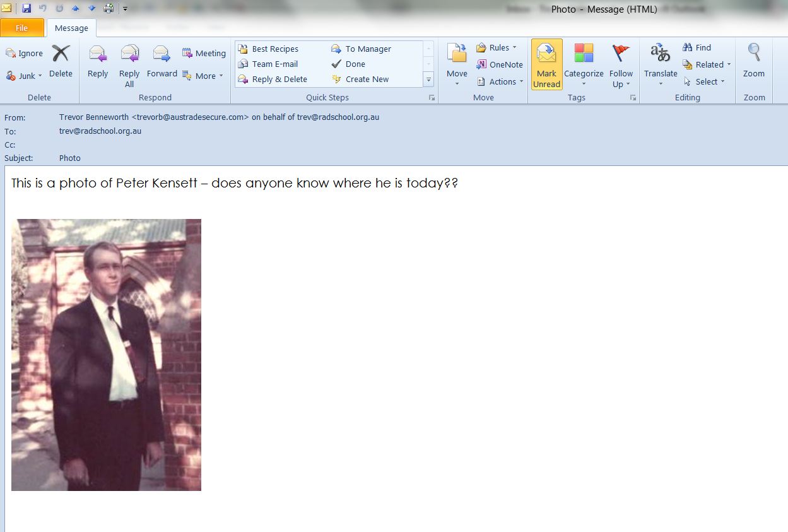
Task: Open the Related dropdown
Action: [x=707, y=65]
